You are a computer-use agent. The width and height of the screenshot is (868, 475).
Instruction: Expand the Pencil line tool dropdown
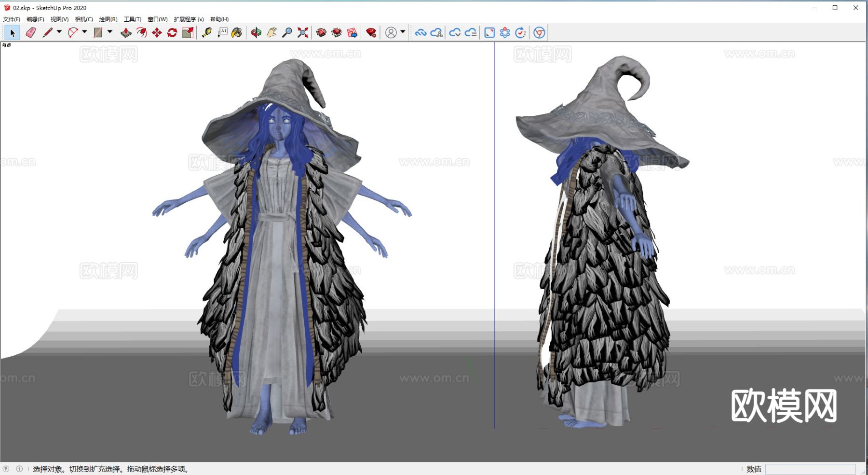(59, 32)
